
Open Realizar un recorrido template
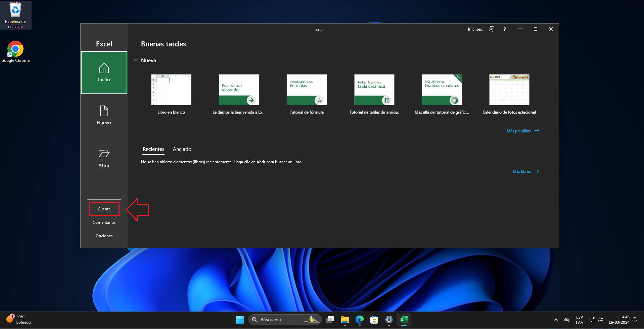coord(239,94)
